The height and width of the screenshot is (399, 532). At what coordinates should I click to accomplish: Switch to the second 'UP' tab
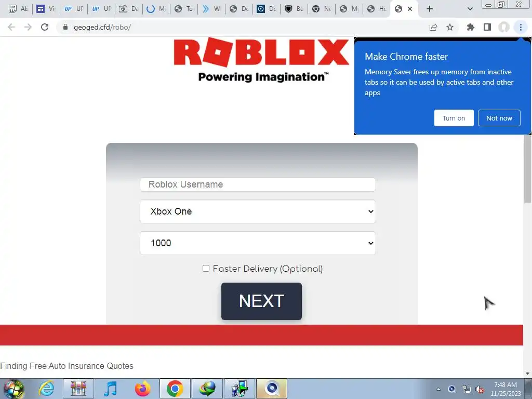click(x=101, y=9)
